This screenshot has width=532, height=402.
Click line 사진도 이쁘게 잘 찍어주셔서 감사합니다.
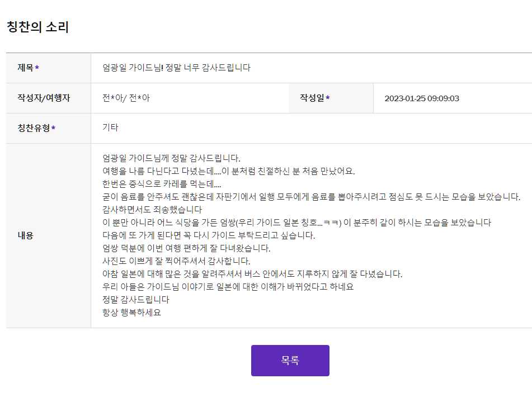click(x=176, y=261)
